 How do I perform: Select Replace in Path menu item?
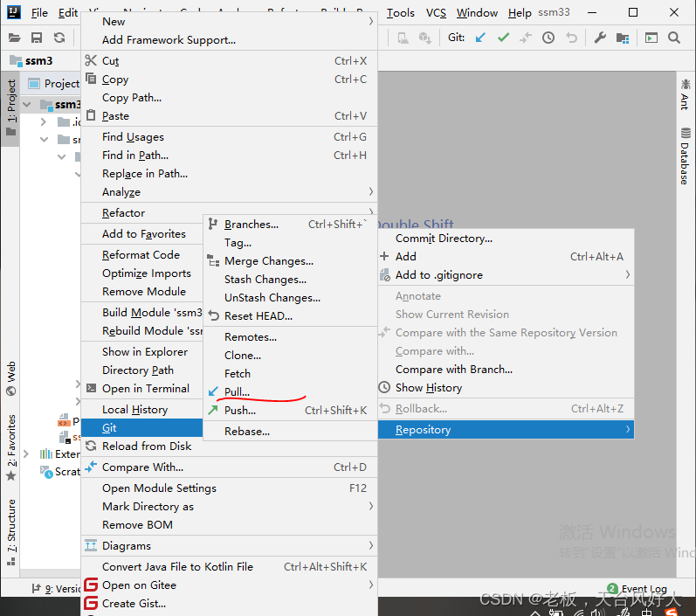(229, 174)
